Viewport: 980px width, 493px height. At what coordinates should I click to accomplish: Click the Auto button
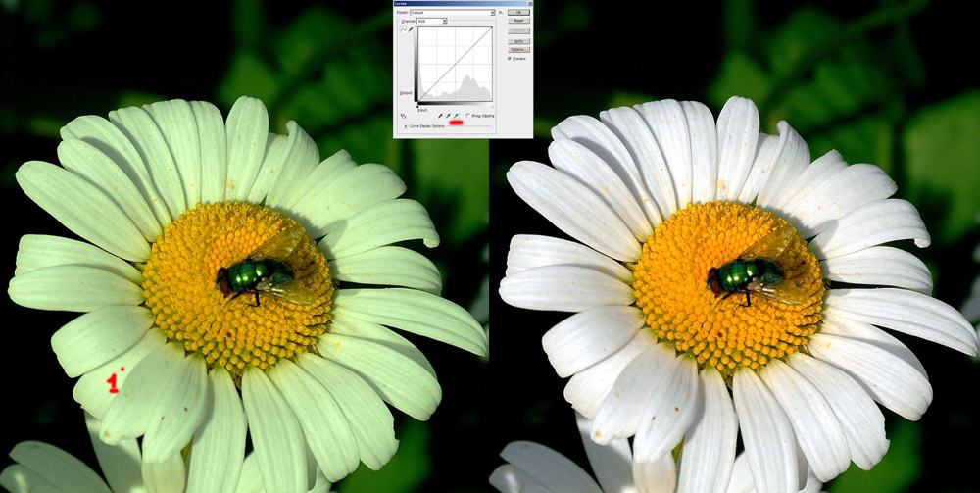coord(518,40)
